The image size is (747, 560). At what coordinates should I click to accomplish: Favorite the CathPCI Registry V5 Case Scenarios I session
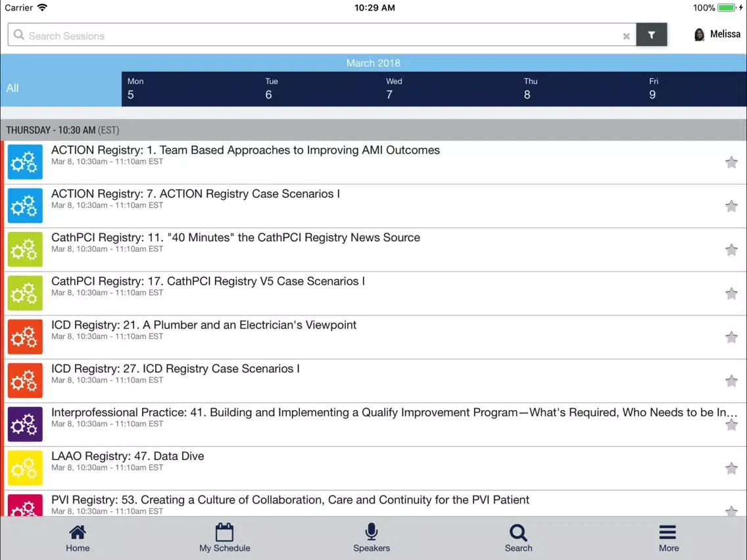click(x=731, y=293)
